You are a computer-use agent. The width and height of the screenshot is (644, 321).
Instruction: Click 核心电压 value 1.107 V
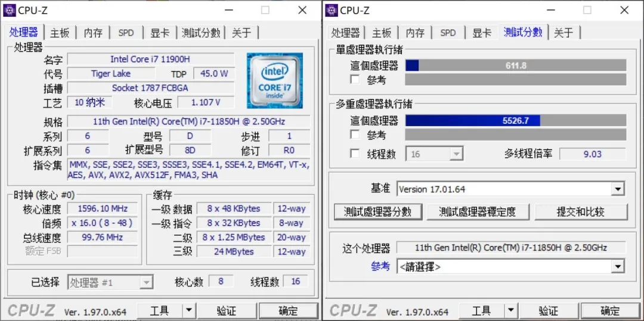point(206,102)
